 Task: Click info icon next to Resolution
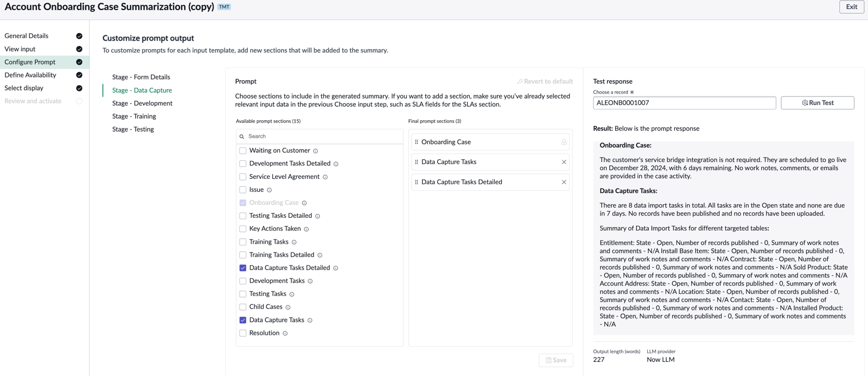(285, 333)
